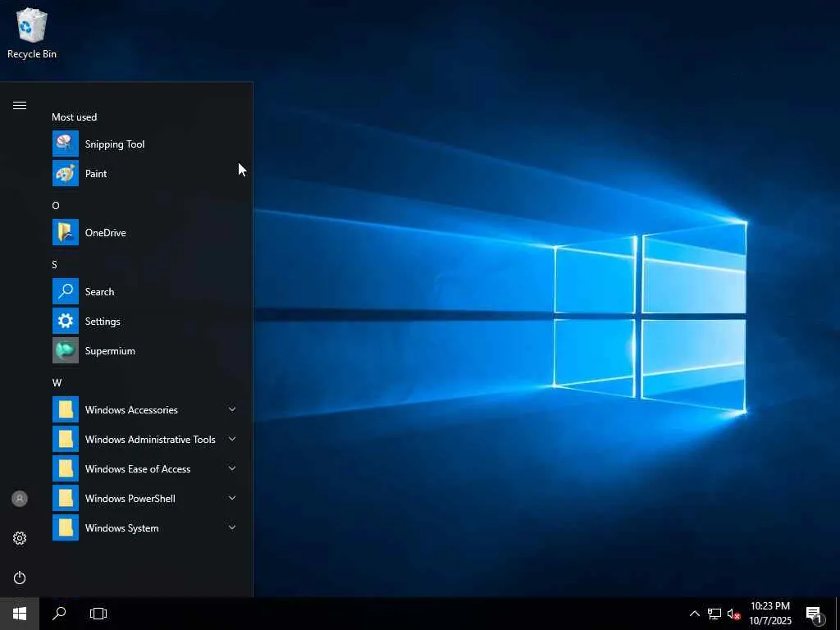Click the Search magnifier tile icon
Viewport: 840px width, 630px height.
pos(66,291)
